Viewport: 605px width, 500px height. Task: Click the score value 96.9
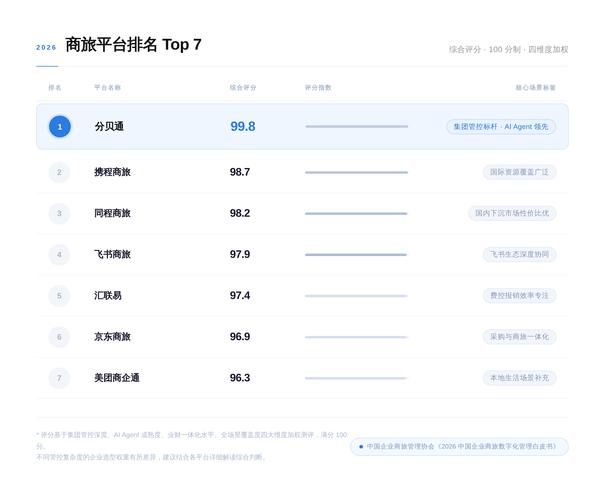pos(240,337)
